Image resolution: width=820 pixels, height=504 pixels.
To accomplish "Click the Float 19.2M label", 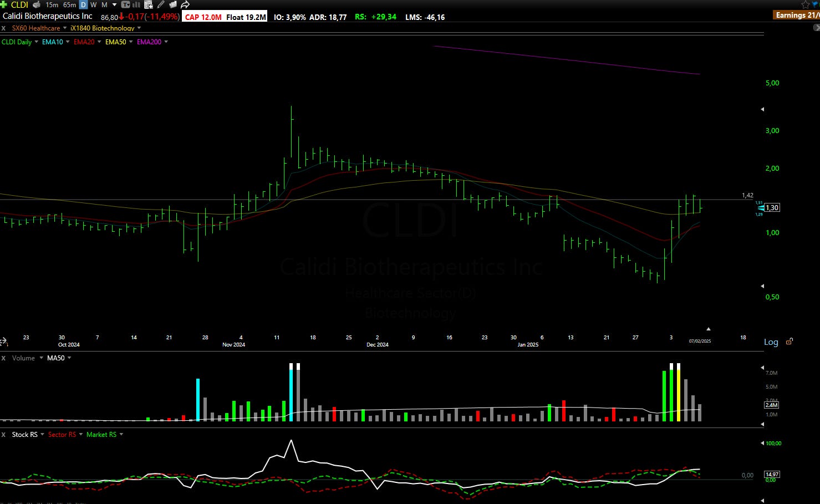I will click(246, 17).
